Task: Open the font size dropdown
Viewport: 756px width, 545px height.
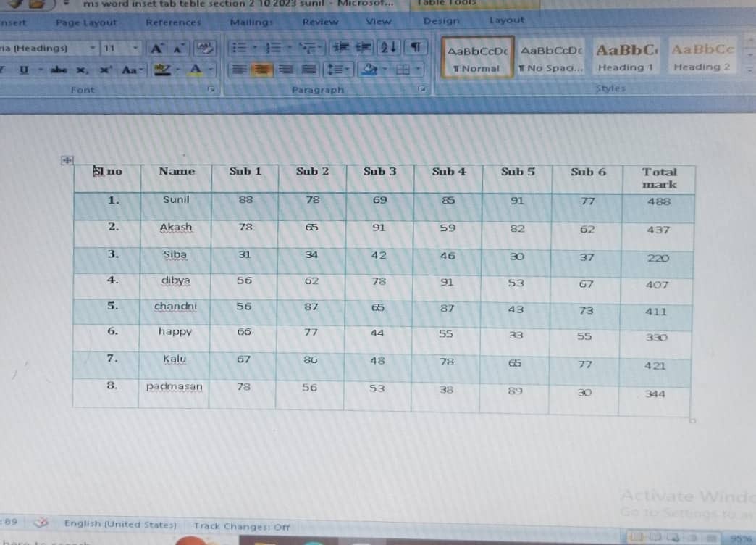Action: (x=135, y=49)
